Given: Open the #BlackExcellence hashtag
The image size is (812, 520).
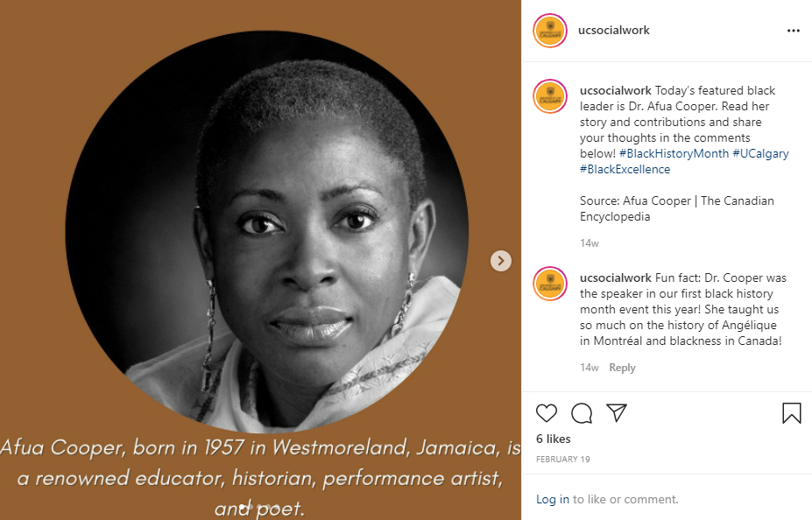Looking at the screenshot, I should (625, 169).
